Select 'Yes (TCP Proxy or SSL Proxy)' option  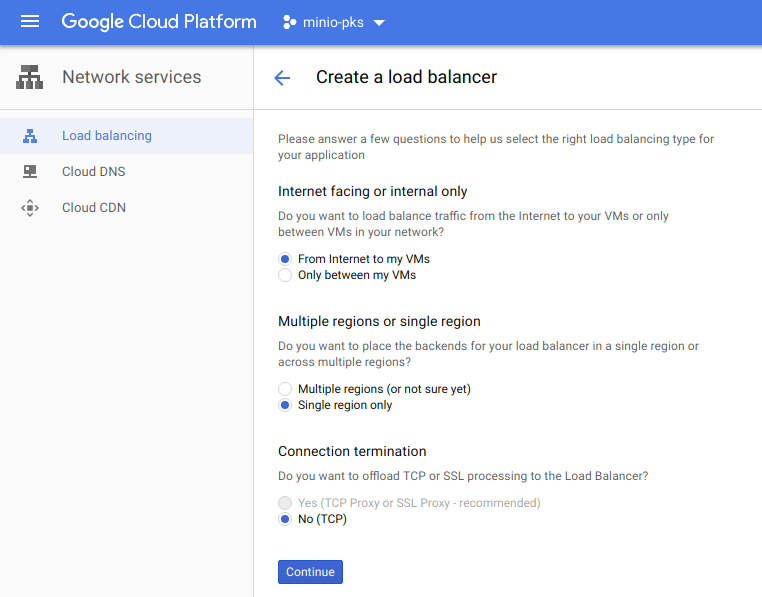(285, 503)
